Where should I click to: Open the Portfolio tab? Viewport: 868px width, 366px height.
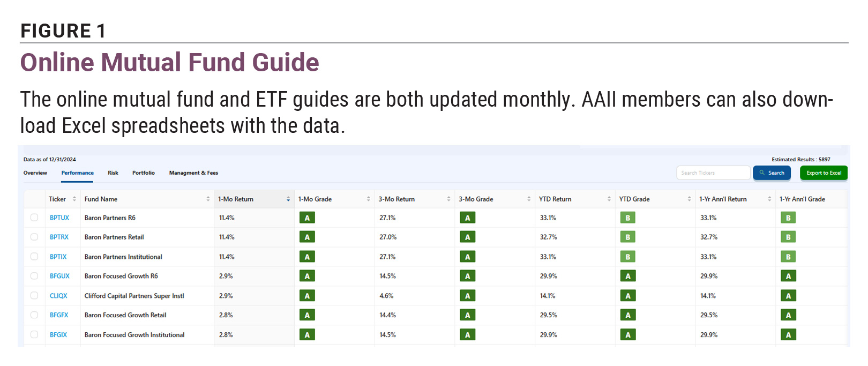click(144, 173)
